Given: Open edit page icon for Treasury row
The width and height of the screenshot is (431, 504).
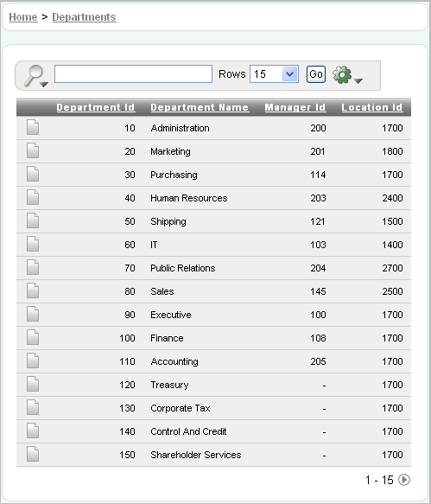Looking at the screenshot, I should [x=33, y=384].
